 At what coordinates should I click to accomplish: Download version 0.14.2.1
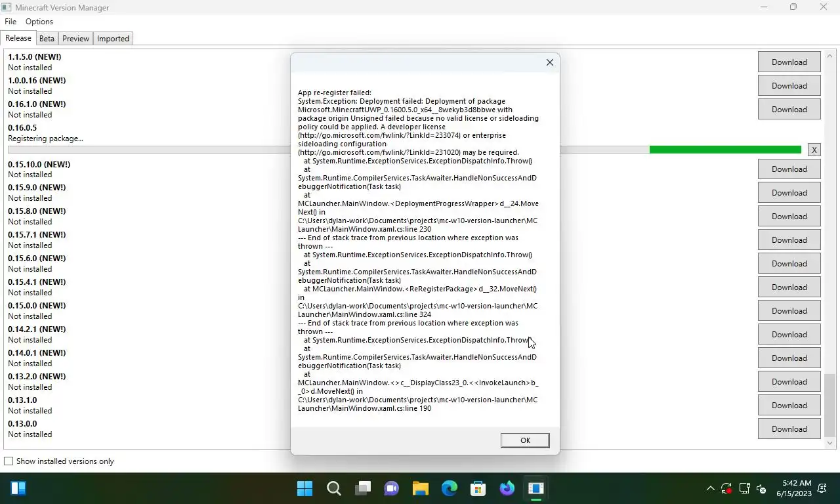click(789, 335)
